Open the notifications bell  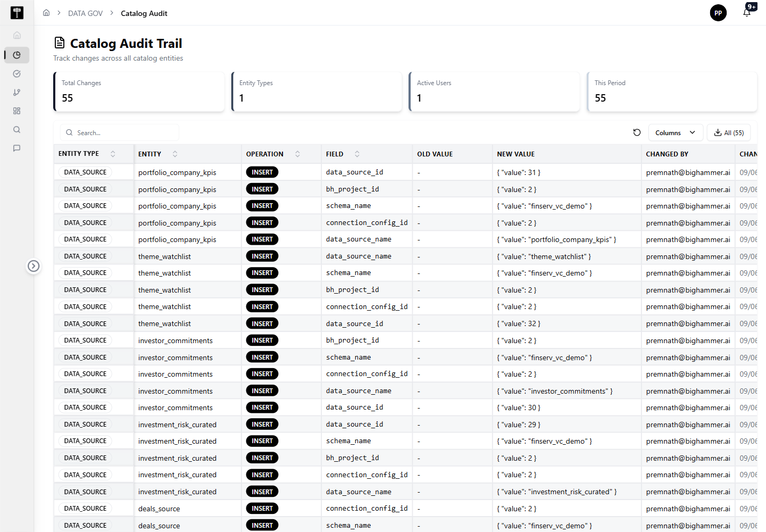747,13
